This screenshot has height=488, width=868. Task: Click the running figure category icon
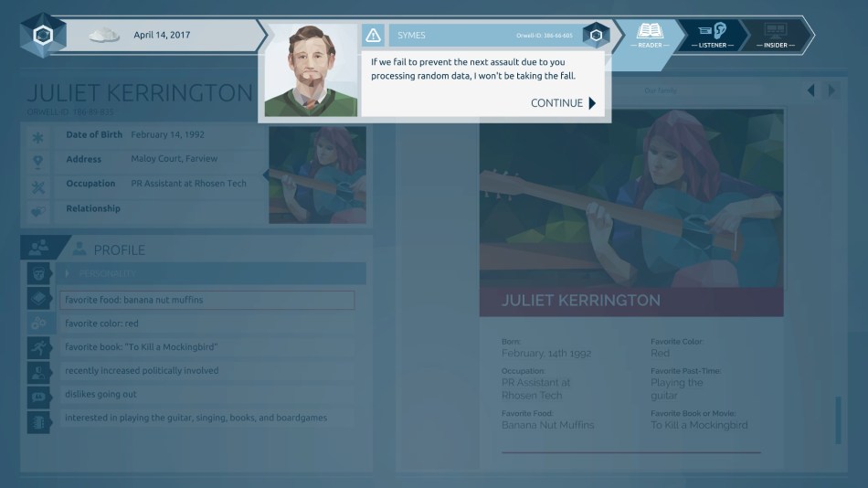(38, 347)
